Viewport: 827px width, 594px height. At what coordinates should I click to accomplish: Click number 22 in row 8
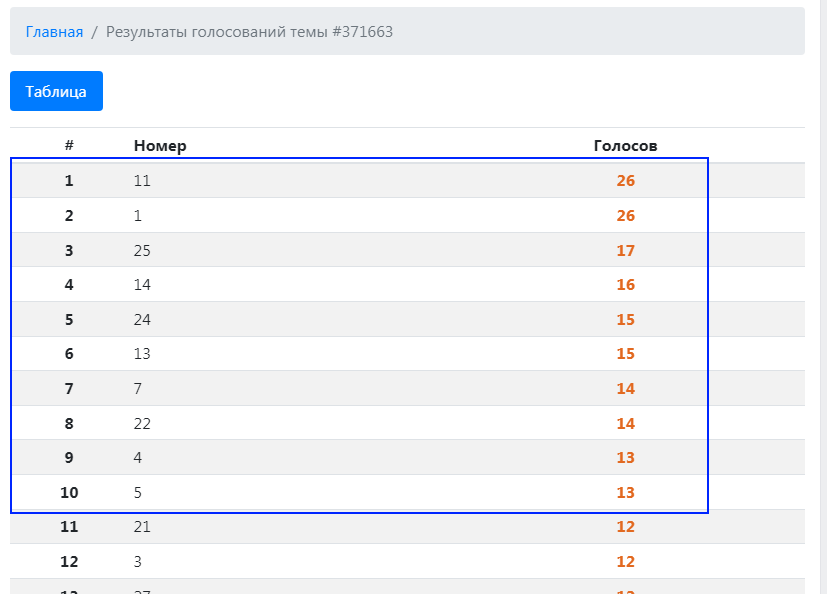[x=142, y=424]
